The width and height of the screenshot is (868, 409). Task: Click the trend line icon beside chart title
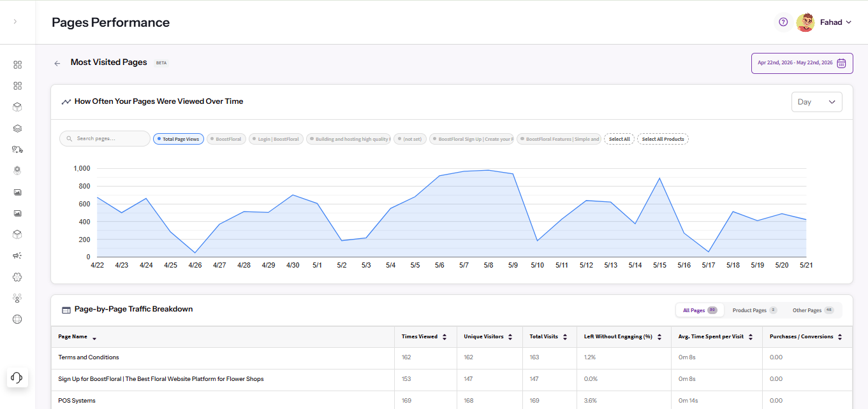(66, 101)
